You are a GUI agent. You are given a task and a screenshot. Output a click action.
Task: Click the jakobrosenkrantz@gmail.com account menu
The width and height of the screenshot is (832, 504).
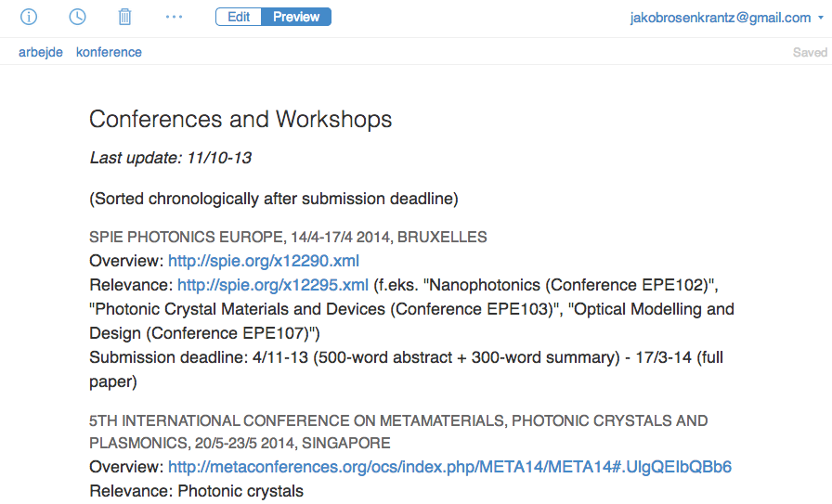(x=720, y=18)
